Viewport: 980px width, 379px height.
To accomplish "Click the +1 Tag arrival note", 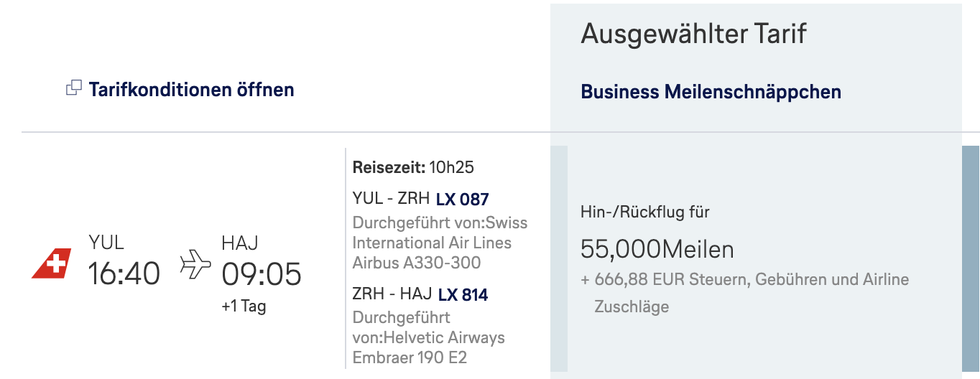I will pos(244,307).
